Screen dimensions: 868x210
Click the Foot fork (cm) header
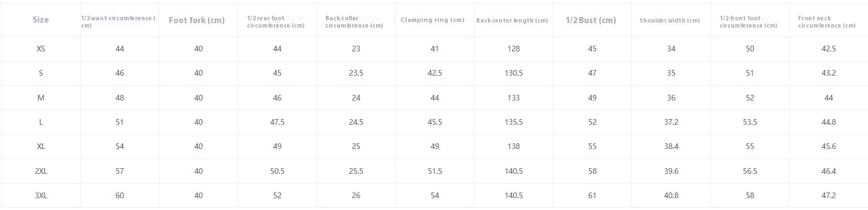coord(197,20)
